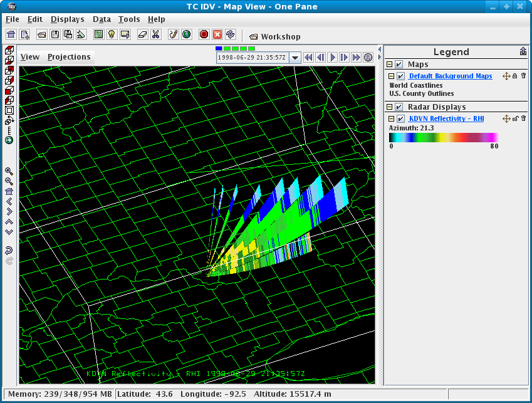Click the zoom in magnifier icon
The image size is (532, 403).
[x=9, y=171]
